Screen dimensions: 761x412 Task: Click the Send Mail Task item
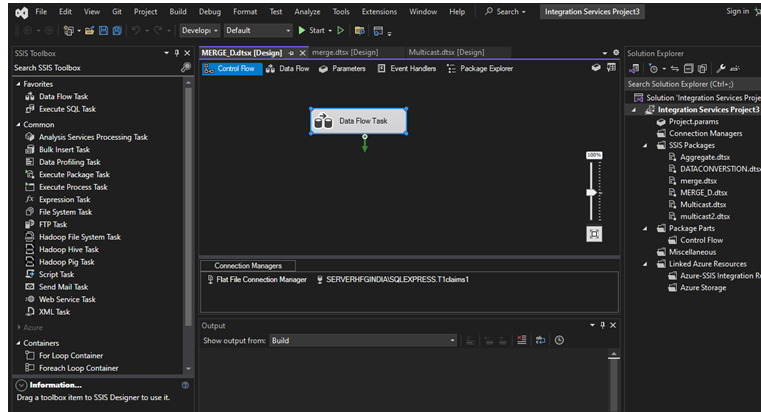pyautogui.click(x=63, y=287)
